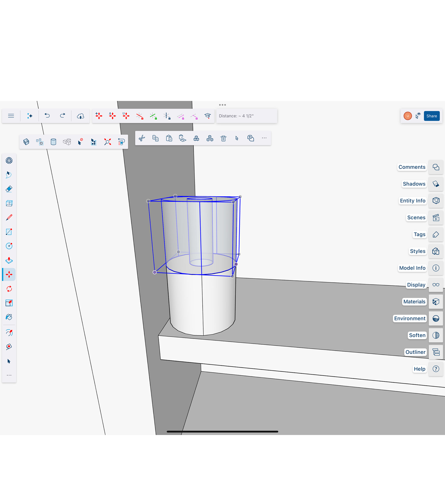Activate the Push/Pull tool

tap(9, 260)
